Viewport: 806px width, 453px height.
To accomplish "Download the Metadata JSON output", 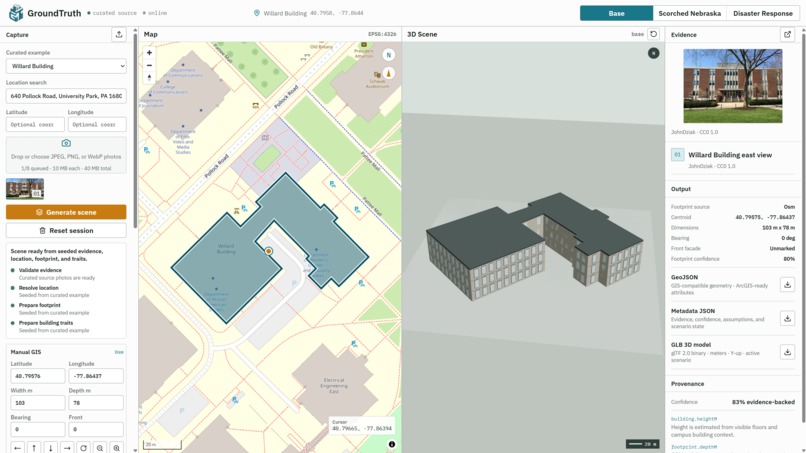I will (787, 318).
